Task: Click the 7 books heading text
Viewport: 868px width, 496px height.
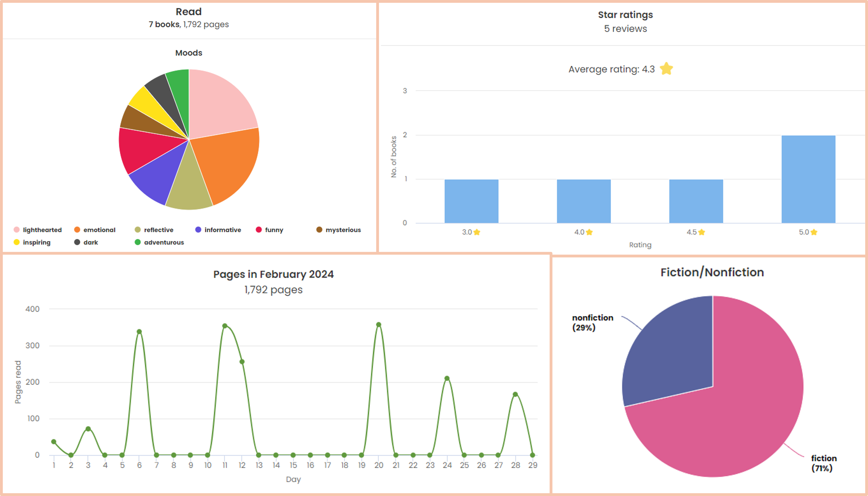Action: [164, 24]
